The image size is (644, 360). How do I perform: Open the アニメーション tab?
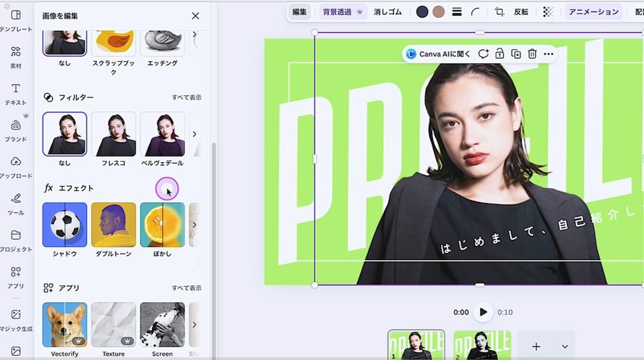pos(594,12)
